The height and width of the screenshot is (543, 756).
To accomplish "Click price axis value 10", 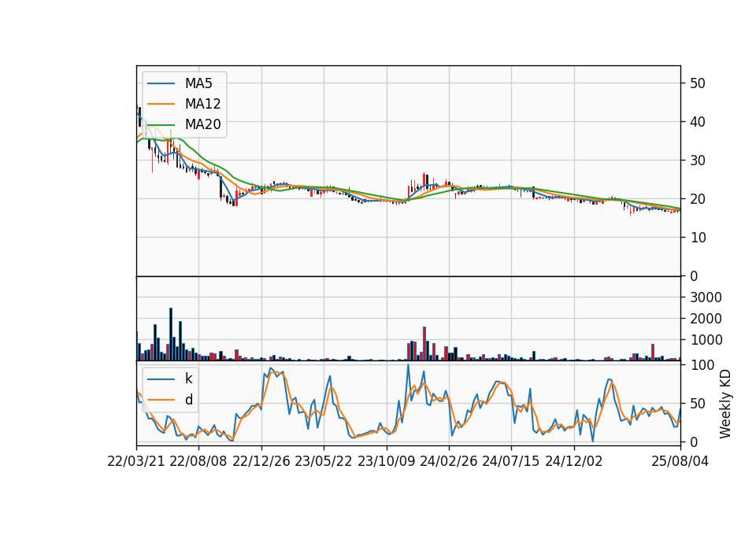I will click(697, 238).
